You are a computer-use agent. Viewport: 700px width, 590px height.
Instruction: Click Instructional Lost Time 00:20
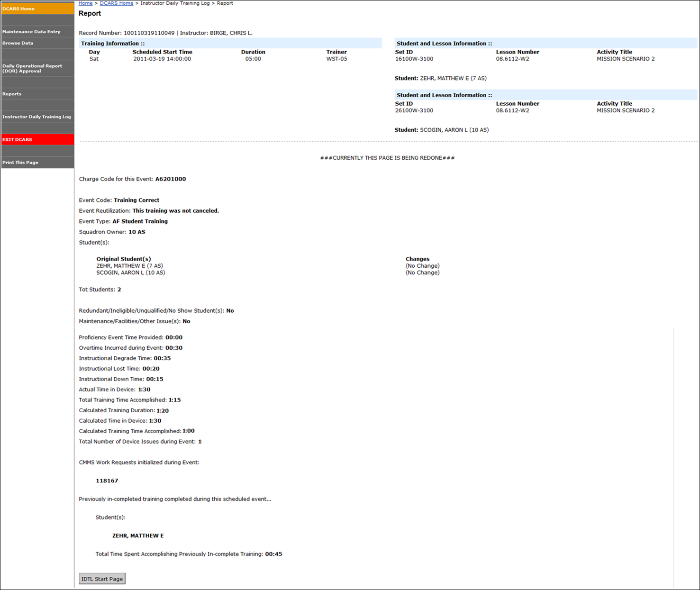coord(151,369)
